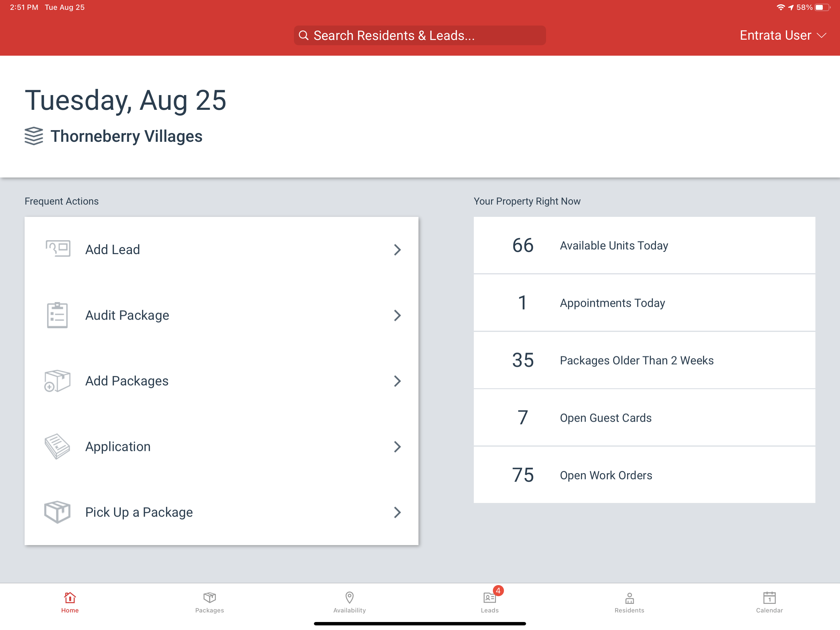
Task: Click the property layers icon beside Thorneberry Villages
Action: (34, 136)
